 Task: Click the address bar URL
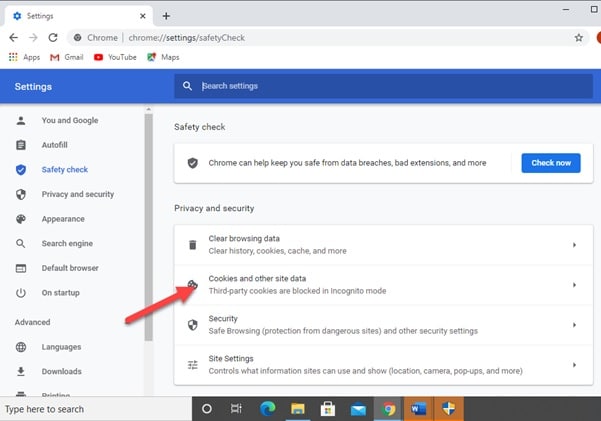pyautogui.click(x=186, y=38)
